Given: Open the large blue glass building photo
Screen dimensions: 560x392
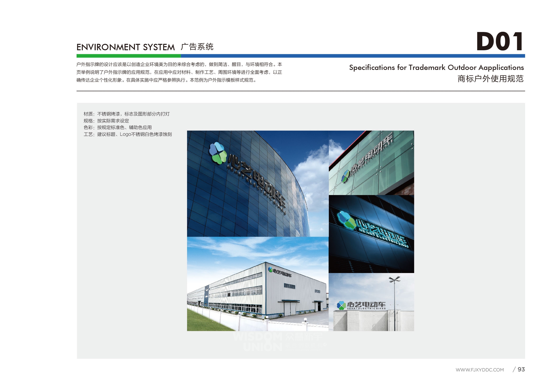Looking at the screenshot, I should [x=258, y=184].
